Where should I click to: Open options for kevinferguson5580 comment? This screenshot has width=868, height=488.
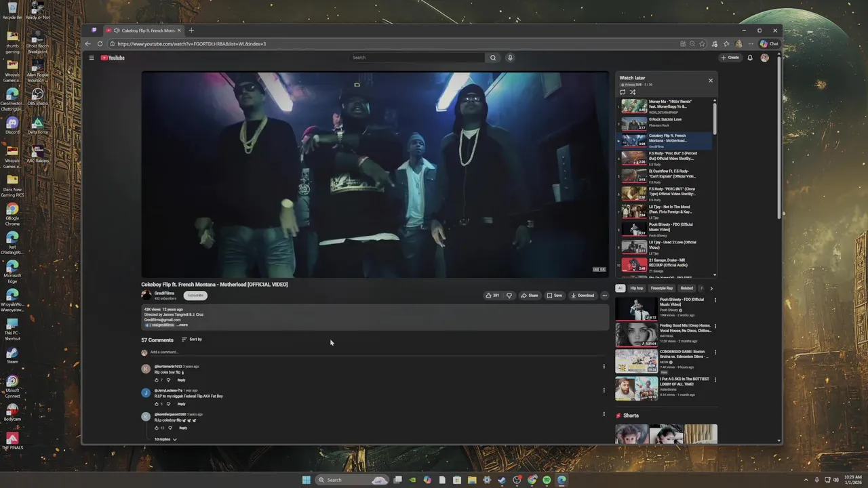point(604,414)
